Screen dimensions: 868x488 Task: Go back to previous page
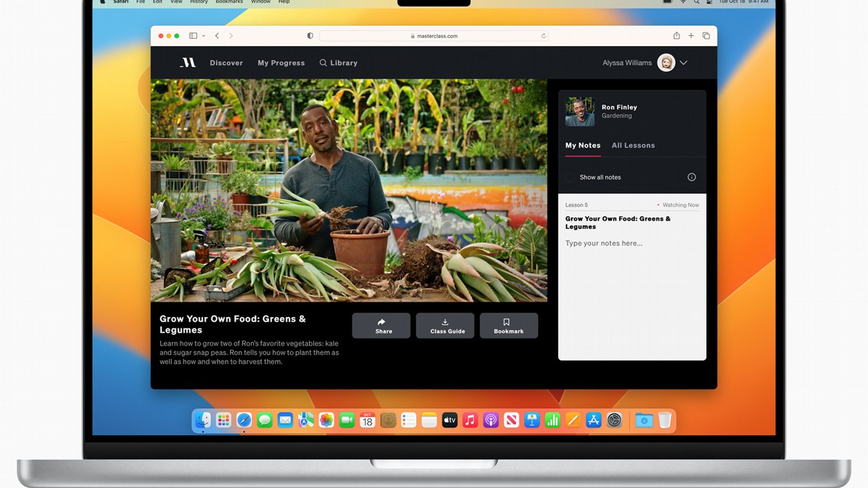pyautogui.click(x=217, y=36)
